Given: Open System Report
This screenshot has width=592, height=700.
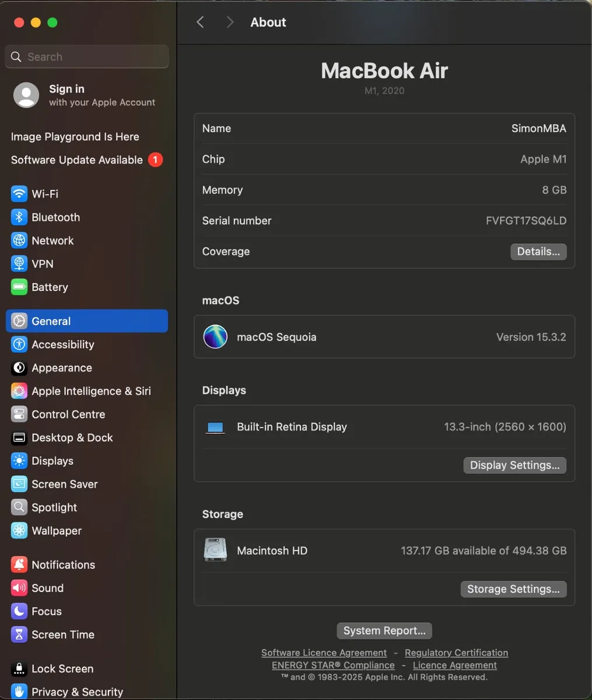Looking at the screenshot, I should click(x=384, y=631).
